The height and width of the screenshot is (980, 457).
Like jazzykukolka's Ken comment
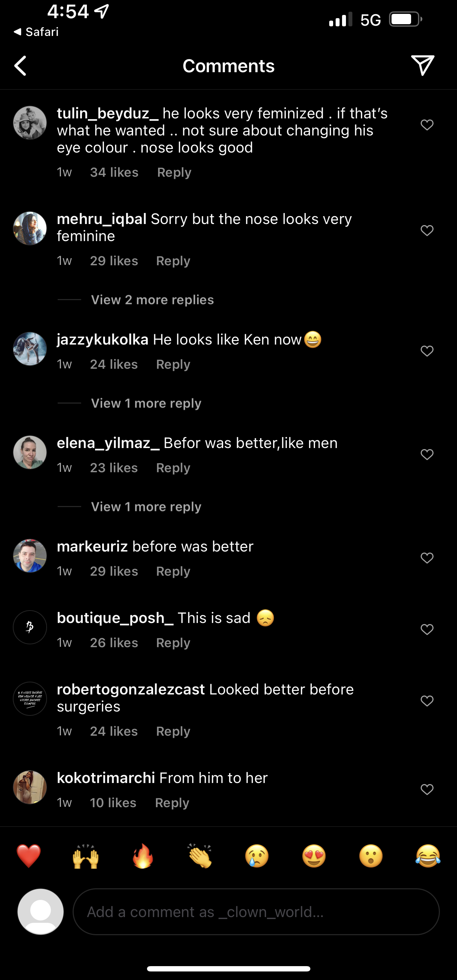(427, 351)
